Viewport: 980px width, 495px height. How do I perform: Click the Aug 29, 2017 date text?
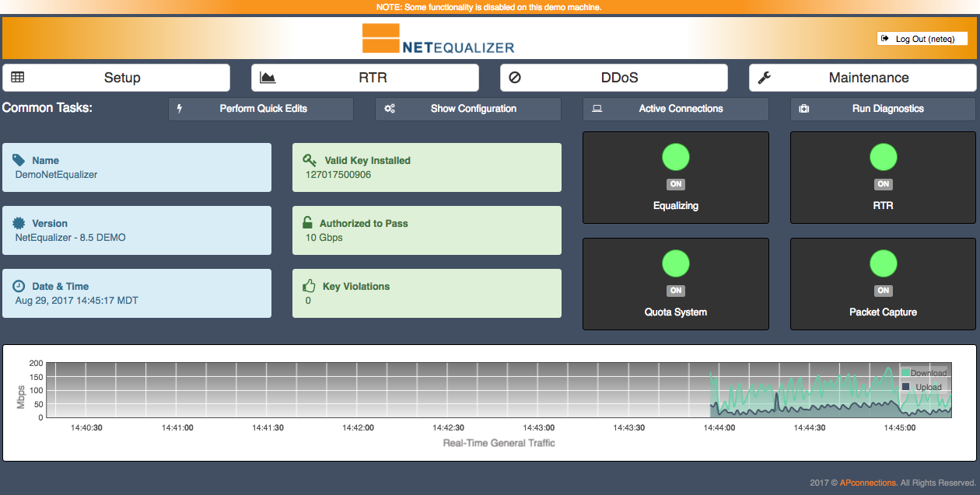(77, 301)
